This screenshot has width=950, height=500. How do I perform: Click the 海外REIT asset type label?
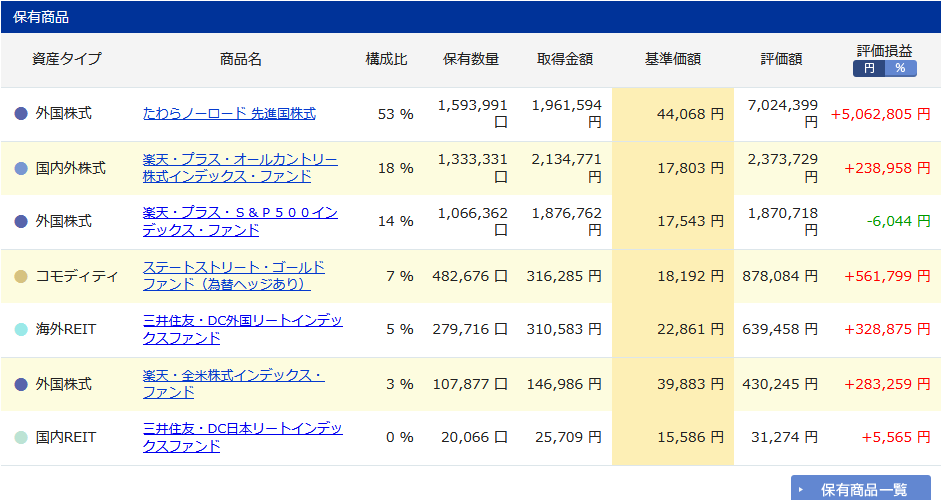66,329
